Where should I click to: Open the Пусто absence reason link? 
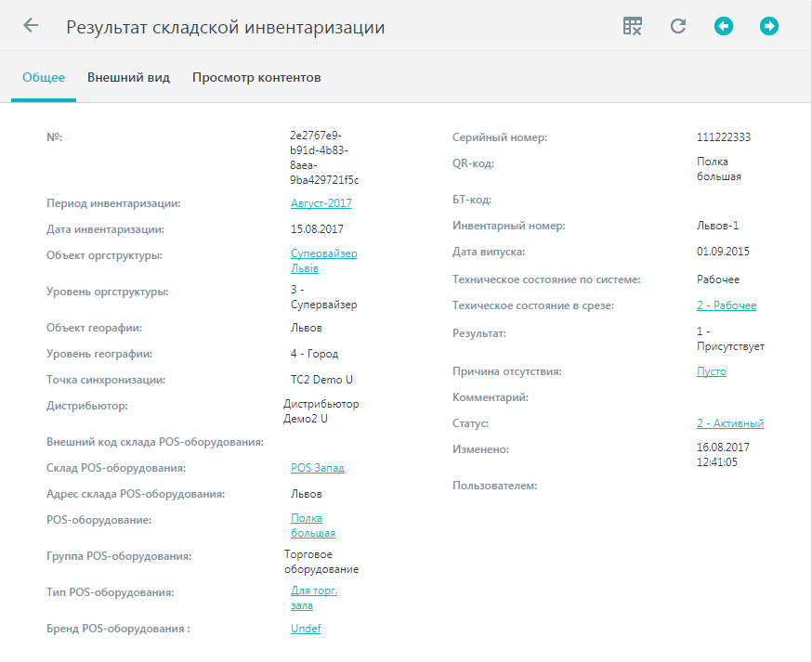(711, 371)
